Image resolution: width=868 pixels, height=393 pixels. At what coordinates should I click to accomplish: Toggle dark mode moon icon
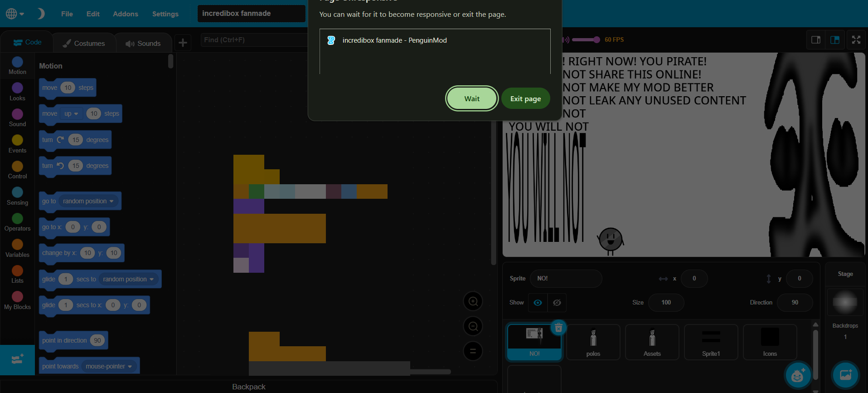(41, 14)
